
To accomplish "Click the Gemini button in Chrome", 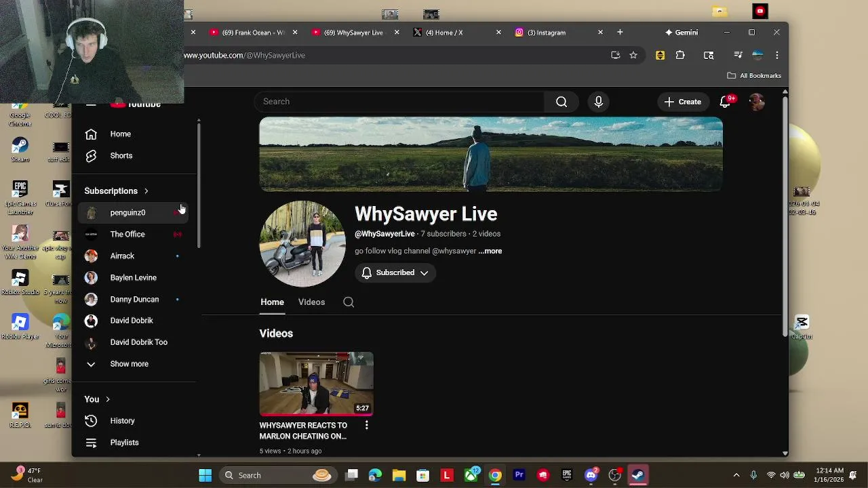I will click(x=682, y=32).
